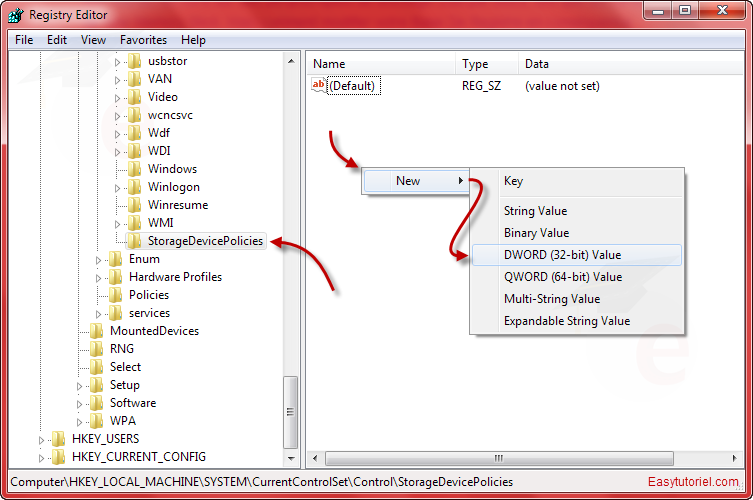Click the HKEY_USERS folder icon

coord(59,439)
